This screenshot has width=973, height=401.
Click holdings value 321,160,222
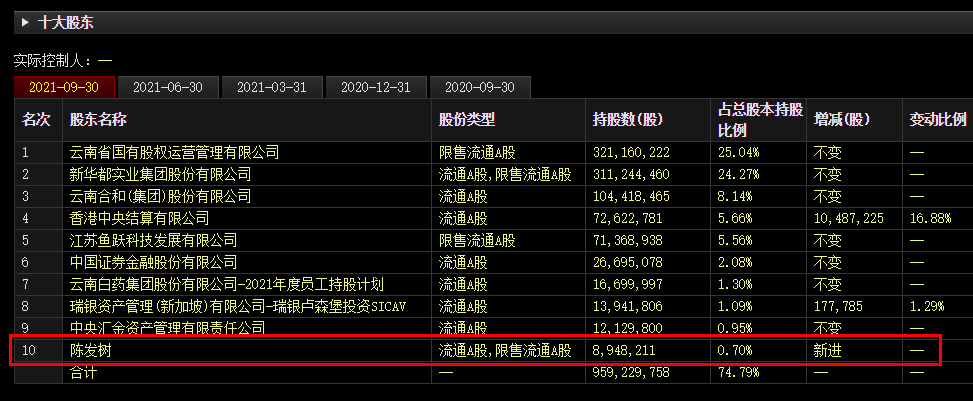[631, 152]
